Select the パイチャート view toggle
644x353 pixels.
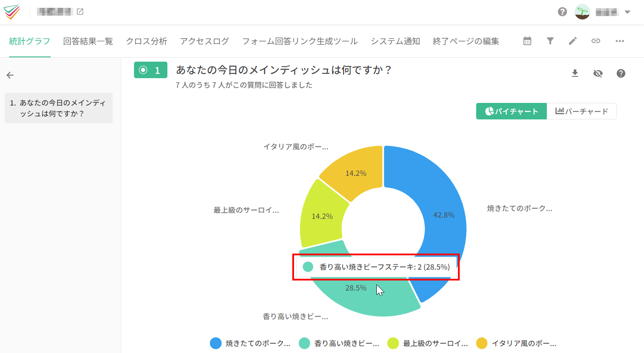pos(511,111)
